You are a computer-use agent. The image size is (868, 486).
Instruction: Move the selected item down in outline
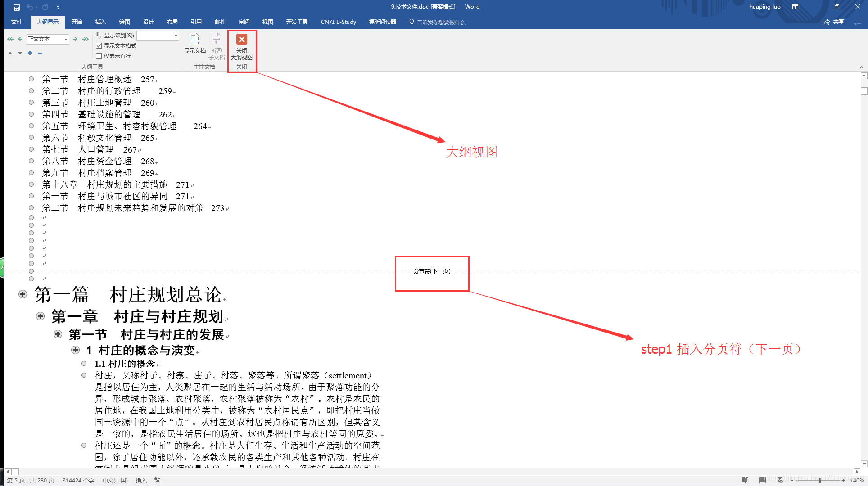point(20,53)
